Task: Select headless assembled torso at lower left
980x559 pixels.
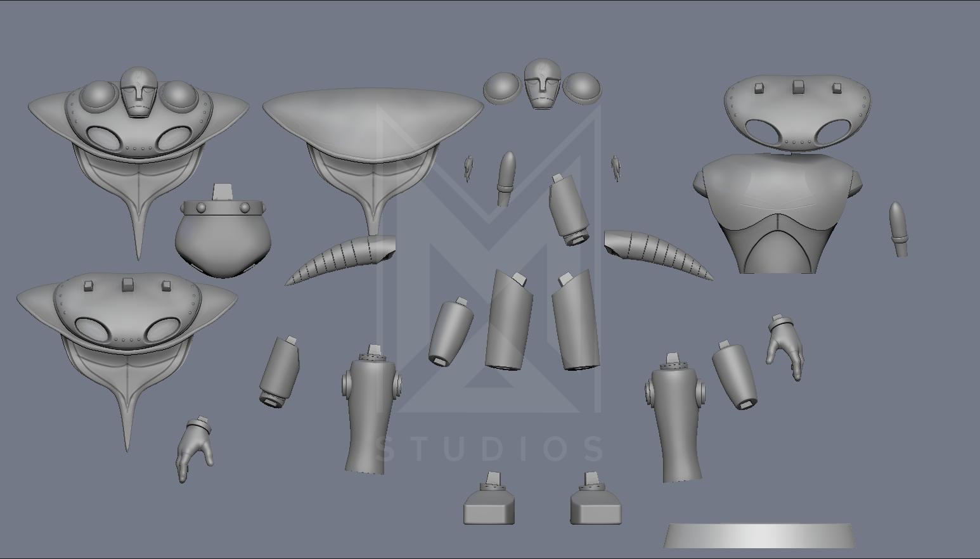Action: 127,342
